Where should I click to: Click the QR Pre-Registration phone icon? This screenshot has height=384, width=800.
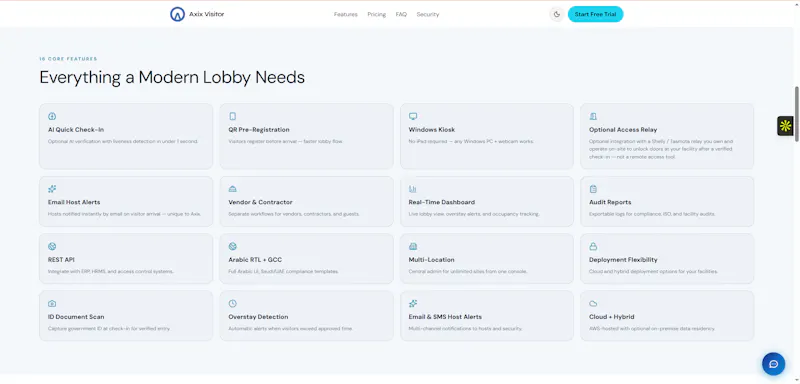click(233, 116)
